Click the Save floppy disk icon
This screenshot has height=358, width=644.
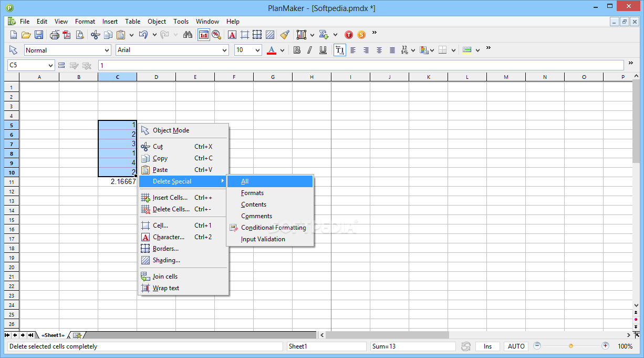38,35
